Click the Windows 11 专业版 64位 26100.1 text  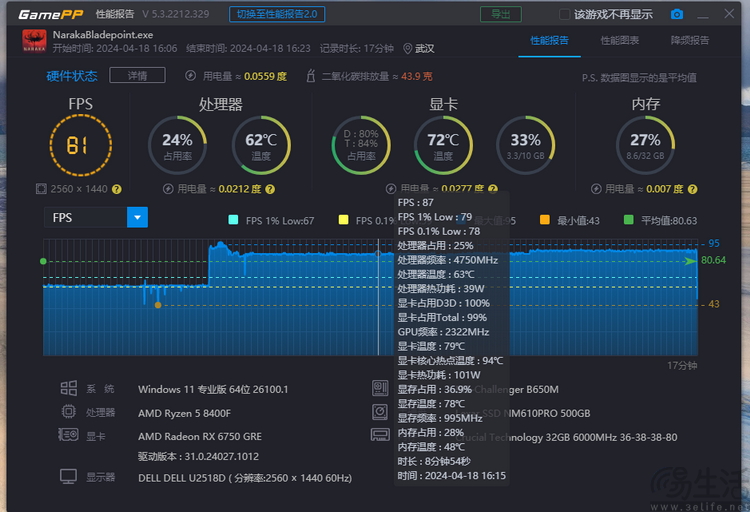point(213,390)
